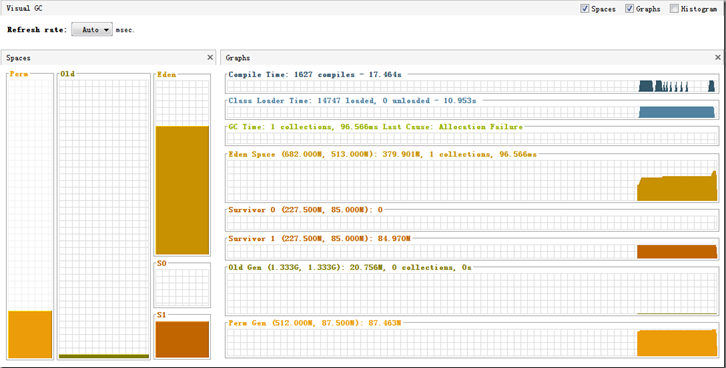Click the Class Loader Time blue bar
Screen dimensions: 726x368
(677, 112)
